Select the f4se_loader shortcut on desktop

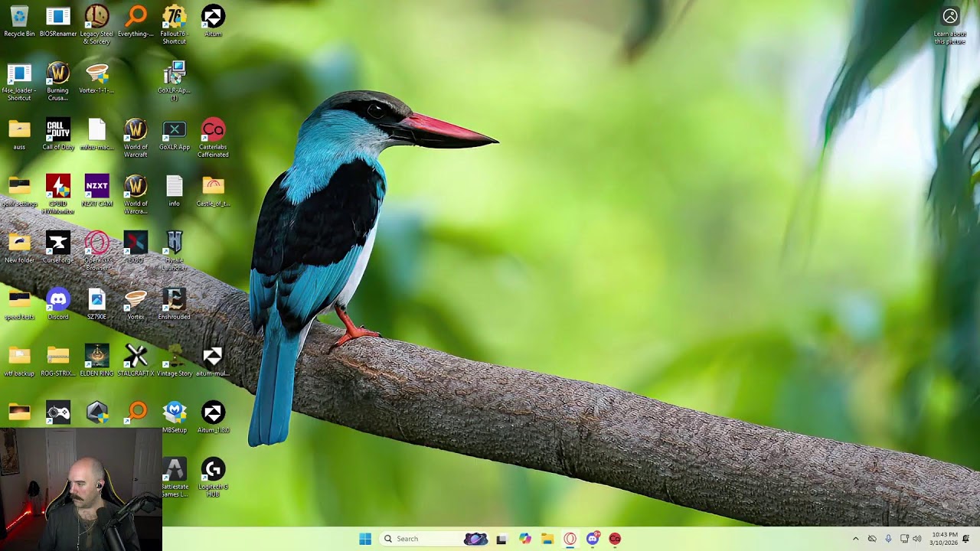click(x=19, y=82)
